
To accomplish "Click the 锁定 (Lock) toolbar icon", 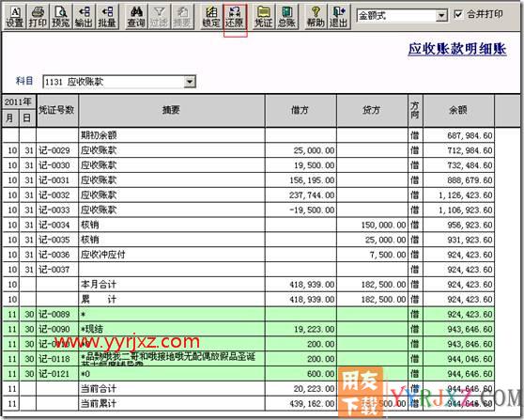I will pyautogui.click(x=211, y=17).
